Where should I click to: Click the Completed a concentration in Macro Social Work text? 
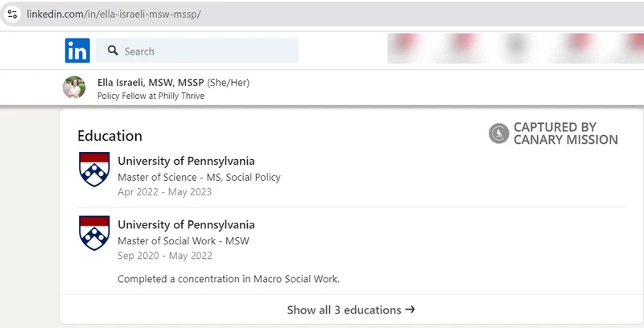(229, 279)
